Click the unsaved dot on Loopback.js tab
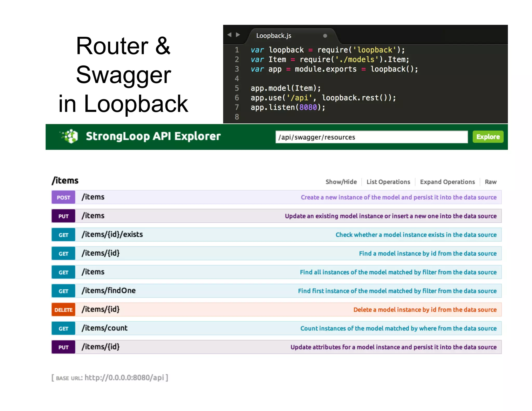Viewport: 532px width, 411px height. pos(325,36)
